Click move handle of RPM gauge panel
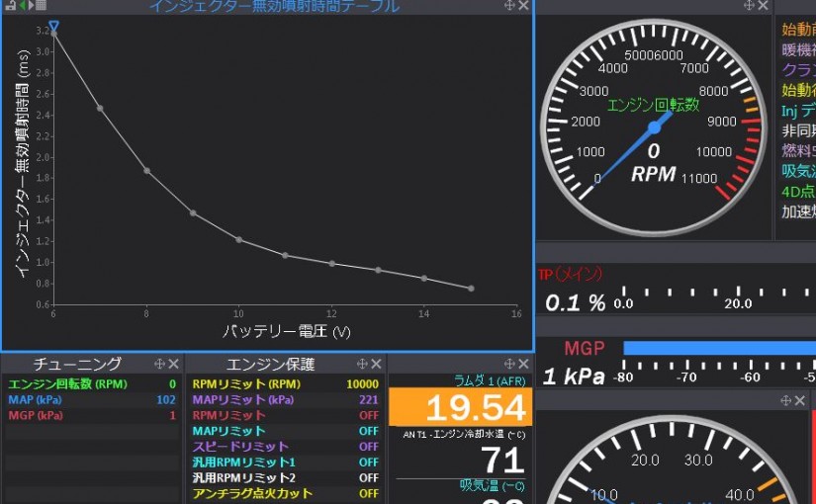This screenshot has width=816, height=504. tap(749, 5)
